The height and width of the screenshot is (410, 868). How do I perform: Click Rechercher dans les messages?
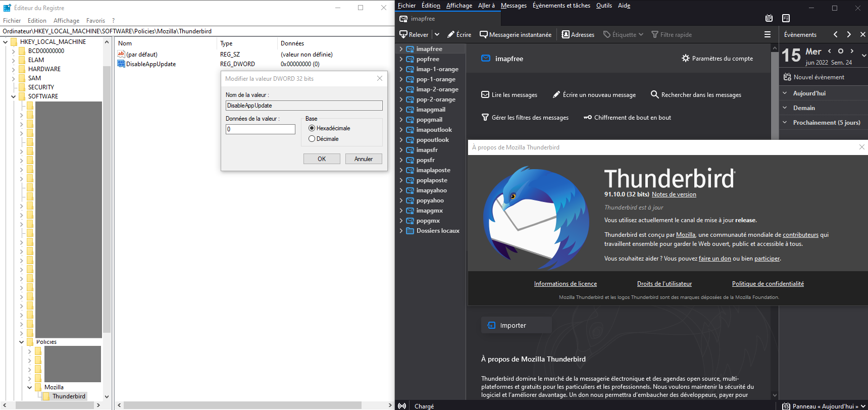click(696, 95)
